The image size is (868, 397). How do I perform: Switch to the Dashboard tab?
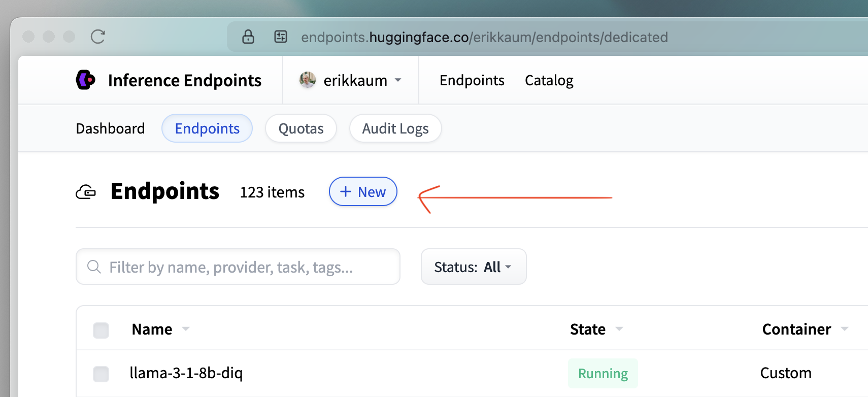tap(110, 128)
